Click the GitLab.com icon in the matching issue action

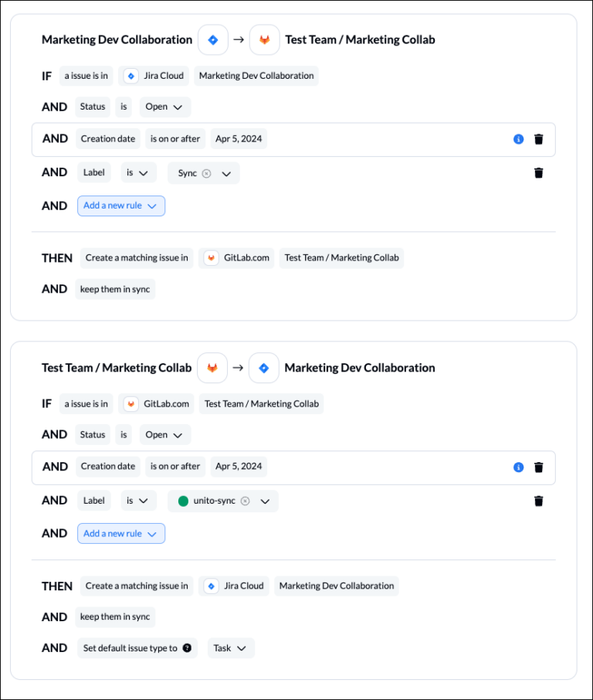pyautogui.click(x=211, y=257)
